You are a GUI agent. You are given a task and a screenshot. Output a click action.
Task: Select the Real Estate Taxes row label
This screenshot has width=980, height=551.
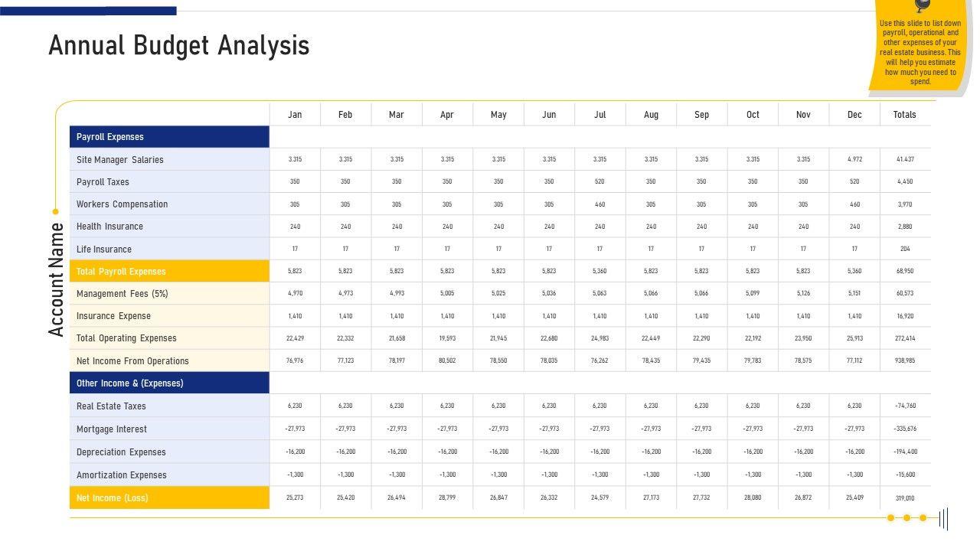(111, 406)
